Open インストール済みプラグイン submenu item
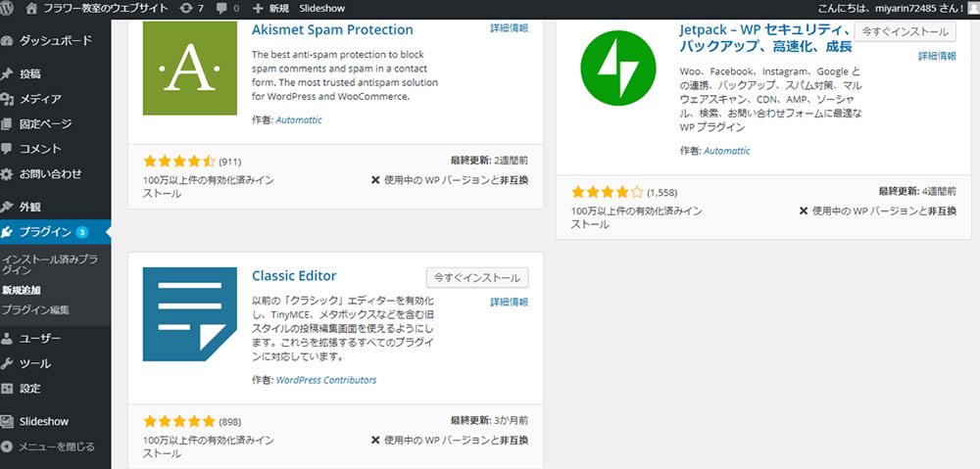The height and width of the screenshot is (469, 980). 49,264
